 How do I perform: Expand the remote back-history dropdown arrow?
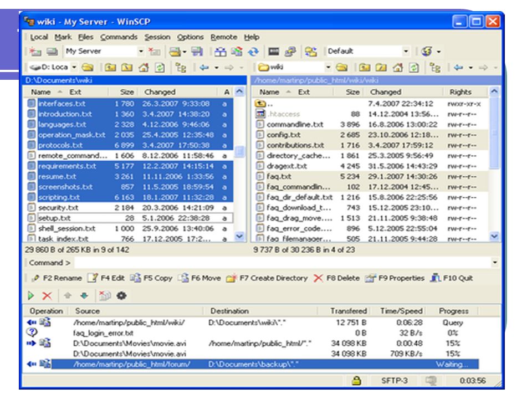[x=470, y=68]
